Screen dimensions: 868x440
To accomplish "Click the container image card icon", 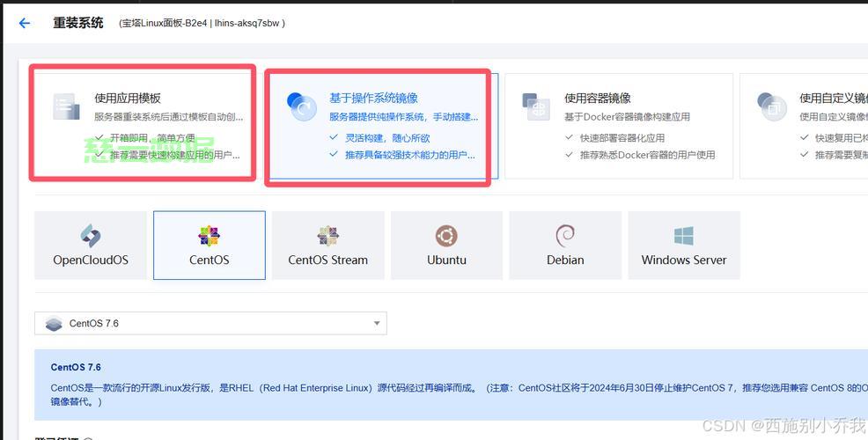I will pos(536,106).
